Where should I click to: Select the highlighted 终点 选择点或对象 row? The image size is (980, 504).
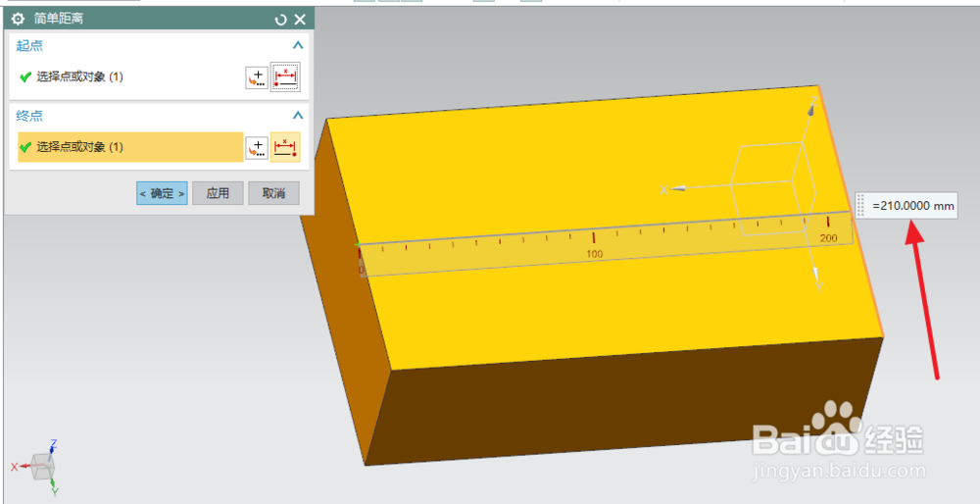[x=130, y=147]
